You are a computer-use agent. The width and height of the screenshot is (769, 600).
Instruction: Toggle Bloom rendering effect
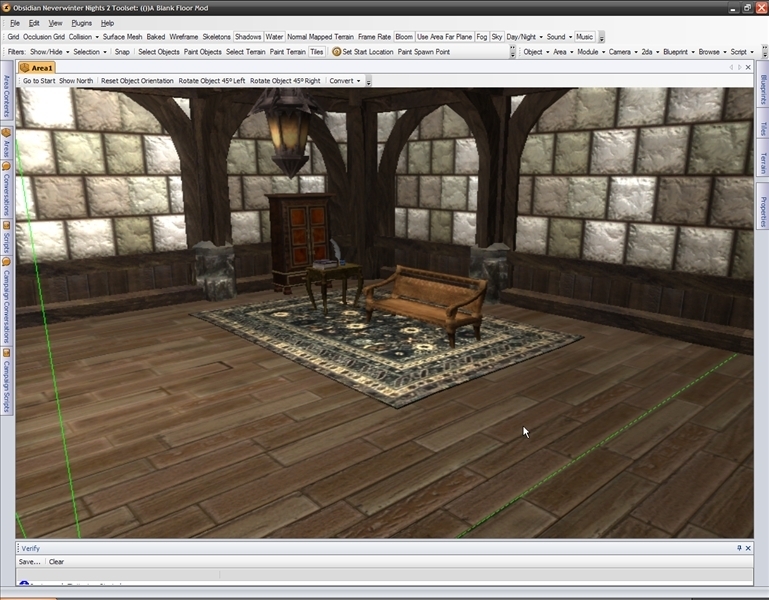[404, 37]
